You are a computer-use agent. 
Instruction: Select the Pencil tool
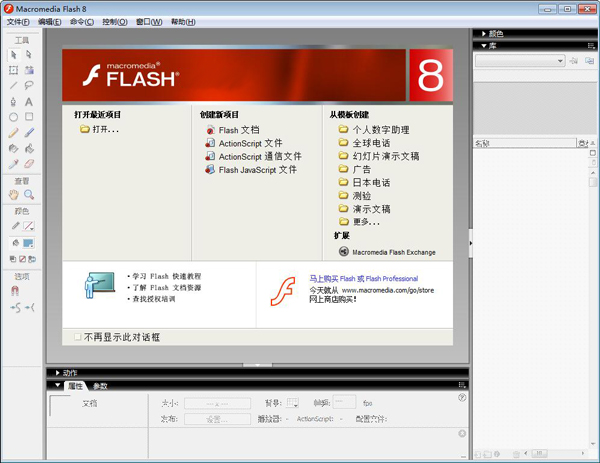coord(13,132)
